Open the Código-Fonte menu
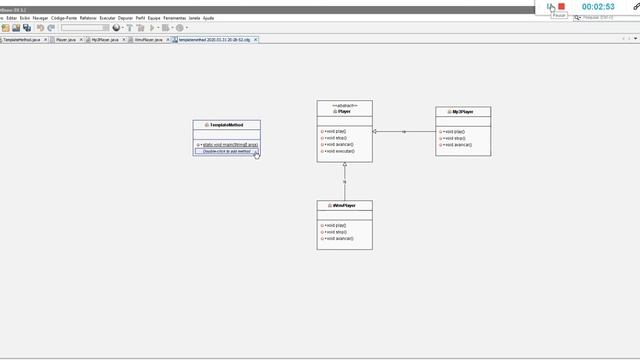Screen dimensions: 640x360 tap(64, 18)
